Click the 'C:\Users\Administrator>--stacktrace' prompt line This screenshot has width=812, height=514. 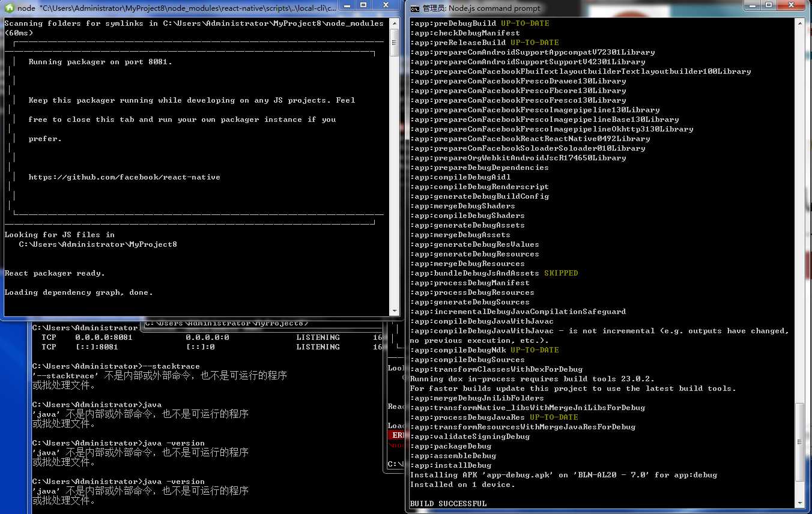(x=116, y=366)
